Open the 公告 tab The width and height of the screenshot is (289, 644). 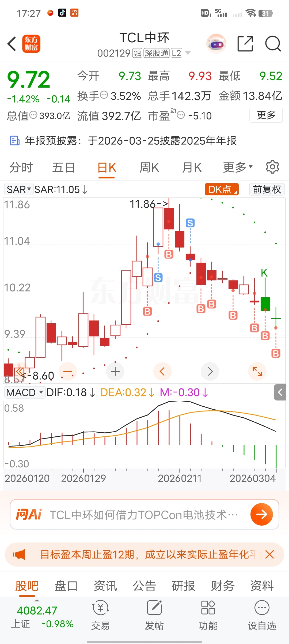pos(144,586)
